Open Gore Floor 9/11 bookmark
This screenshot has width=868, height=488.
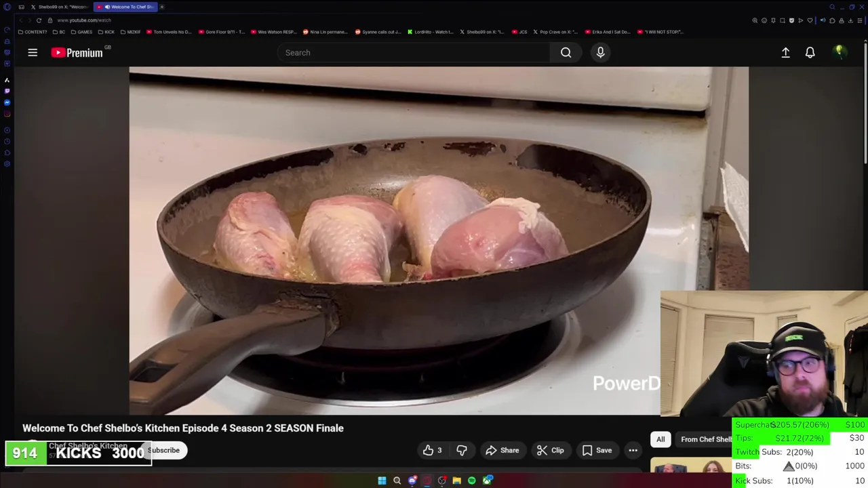pyautogui.click(x=221, y=32)
